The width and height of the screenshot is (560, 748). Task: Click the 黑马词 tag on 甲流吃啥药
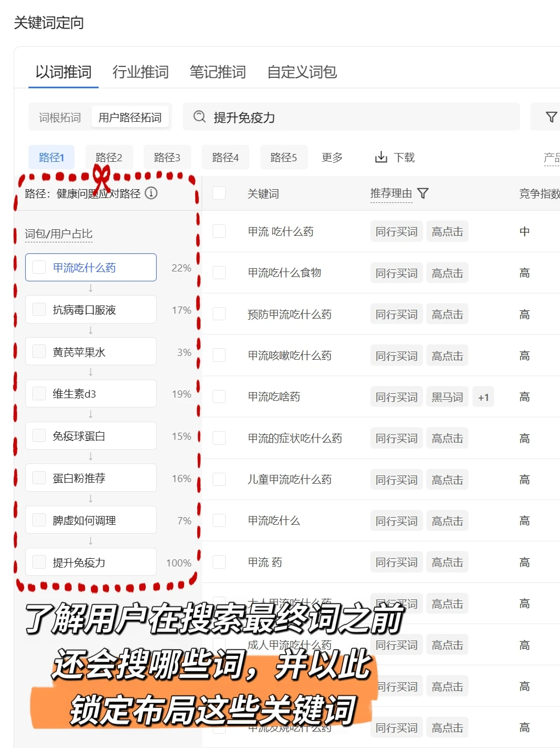pyautogui.click(x=447, y=396)
